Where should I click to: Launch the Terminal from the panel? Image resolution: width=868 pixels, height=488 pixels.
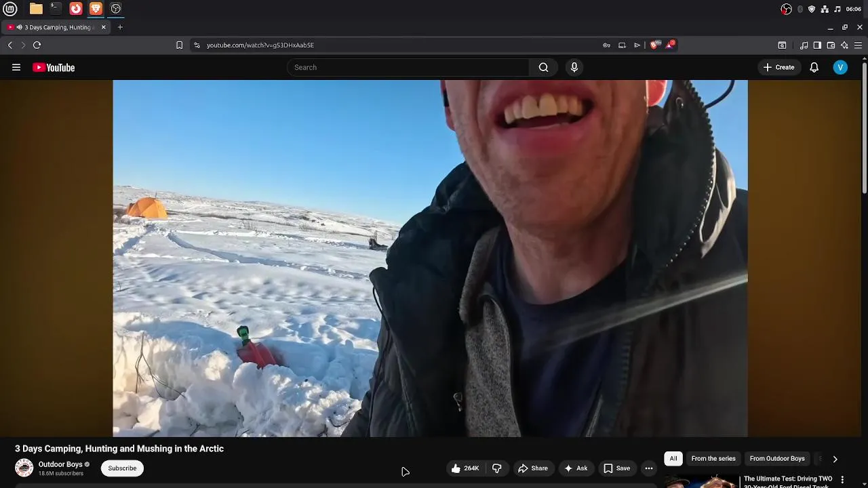56,9
